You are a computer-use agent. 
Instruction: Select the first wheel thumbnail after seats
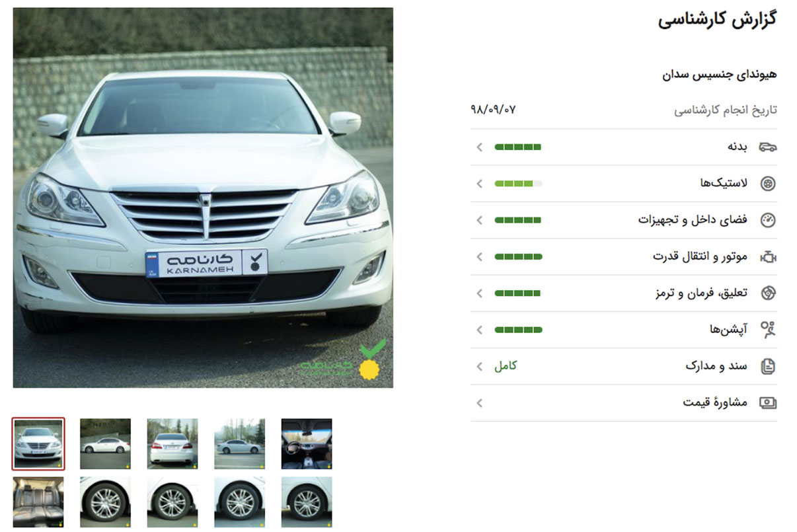105,502
